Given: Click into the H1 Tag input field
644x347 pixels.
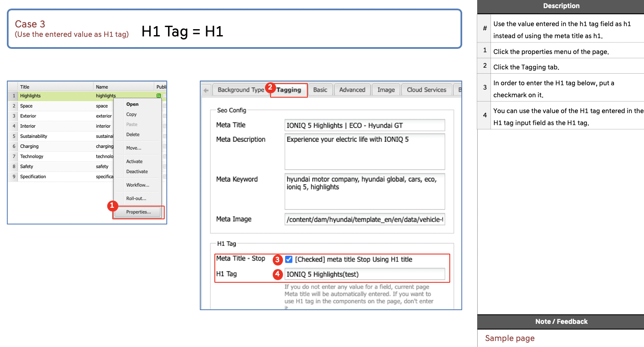Looking at the screenshot, I should click(x=364, y=274).
